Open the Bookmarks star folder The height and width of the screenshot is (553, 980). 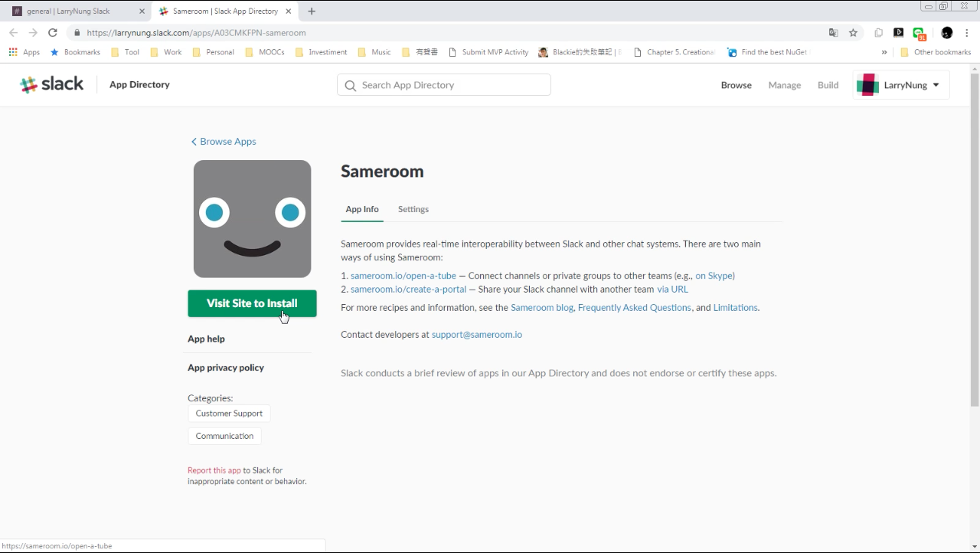coord(75,52)
